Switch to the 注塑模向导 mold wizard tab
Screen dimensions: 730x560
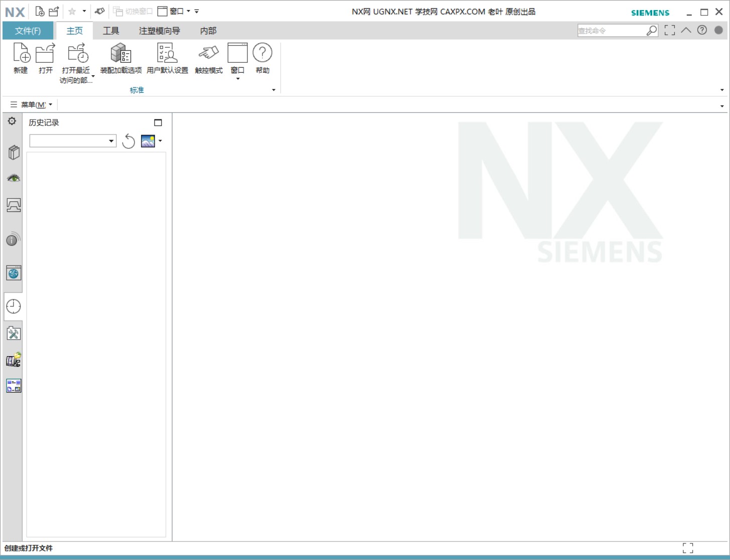[160, 31]
